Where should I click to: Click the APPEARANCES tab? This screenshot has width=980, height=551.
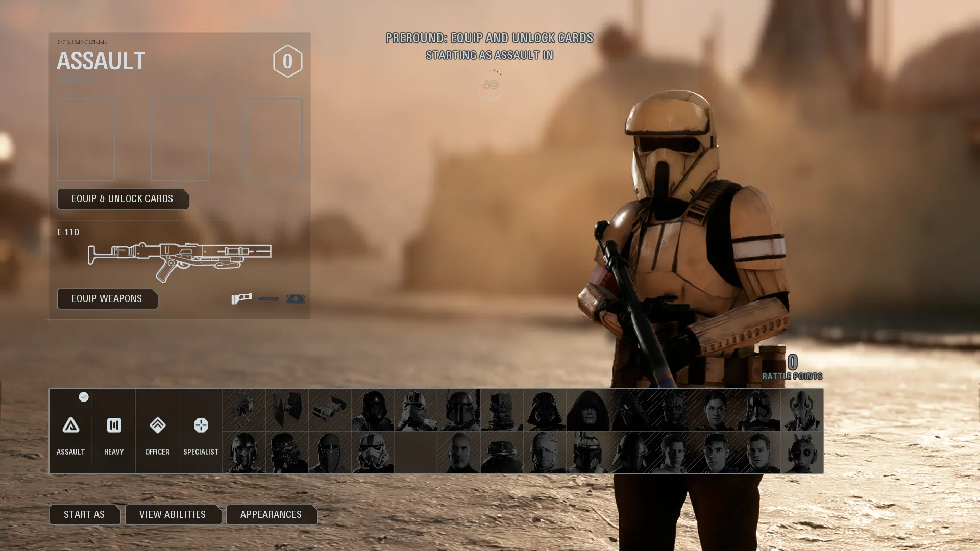coord(271,514)
